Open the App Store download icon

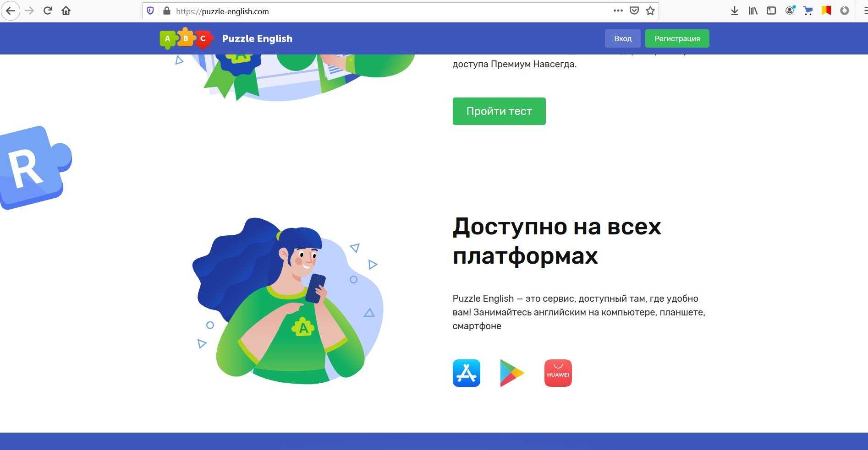466,373
